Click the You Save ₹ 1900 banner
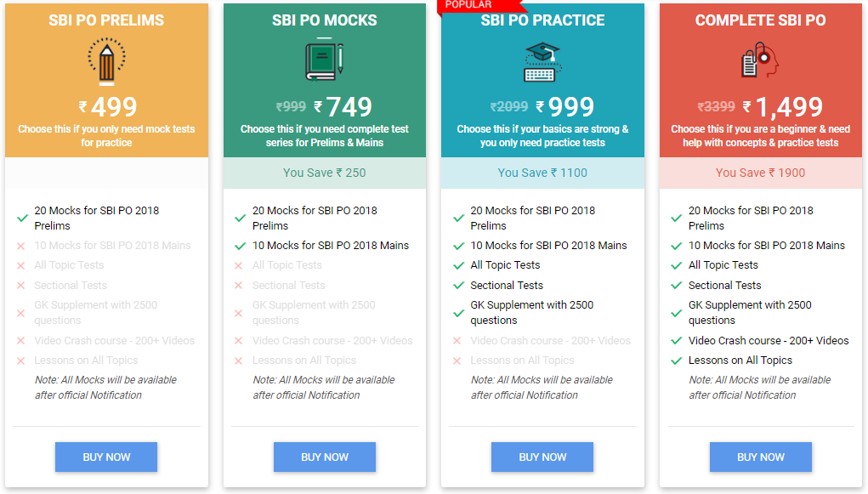The image size is (868, 494). coord(760,173)
